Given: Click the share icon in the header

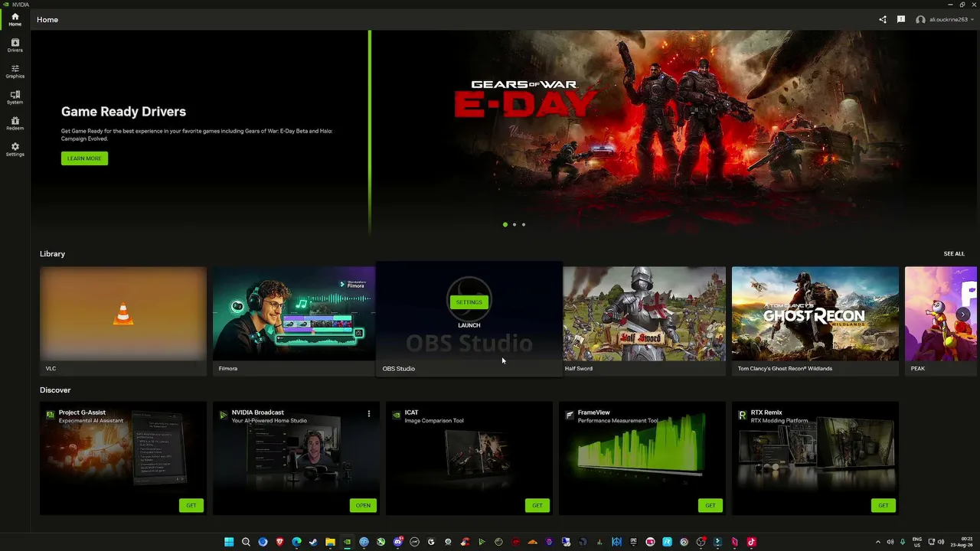Looking at the screenshot, I should (x=883, y=19).
